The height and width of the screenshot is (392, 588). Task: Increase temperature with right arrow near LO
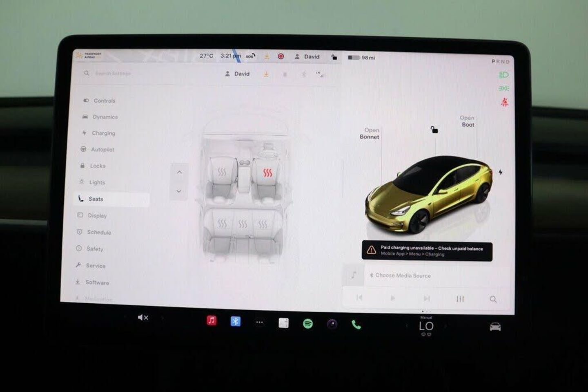[x=445, y=326]
